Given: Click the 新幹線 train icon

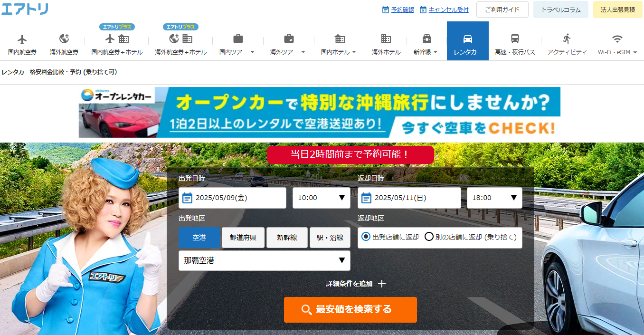Looking at the screenshot, I should pyautogui.click(x=427, y=39).
